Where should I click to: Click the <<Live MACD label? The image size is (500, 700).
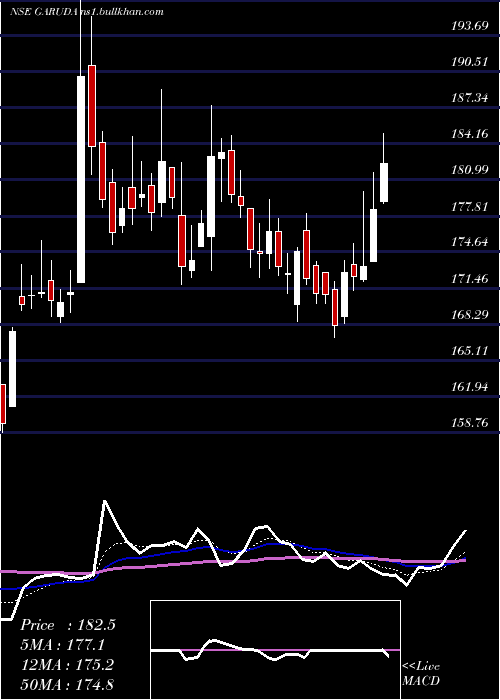pyautogui.click(x=421, y=674)
